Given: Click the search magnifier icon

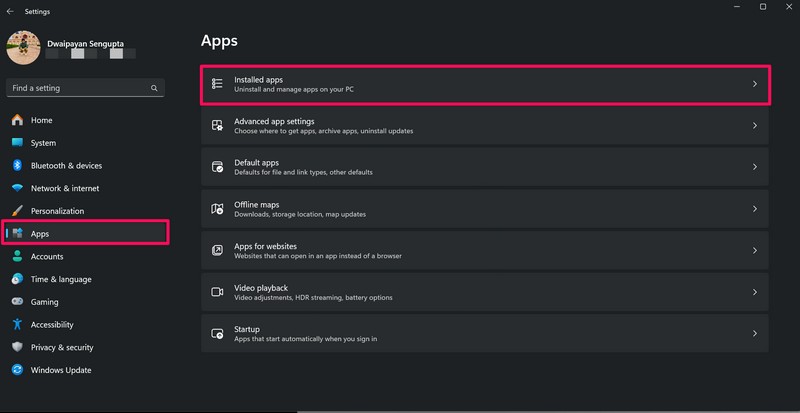Looking at the screenshot, I should (154, 88).
